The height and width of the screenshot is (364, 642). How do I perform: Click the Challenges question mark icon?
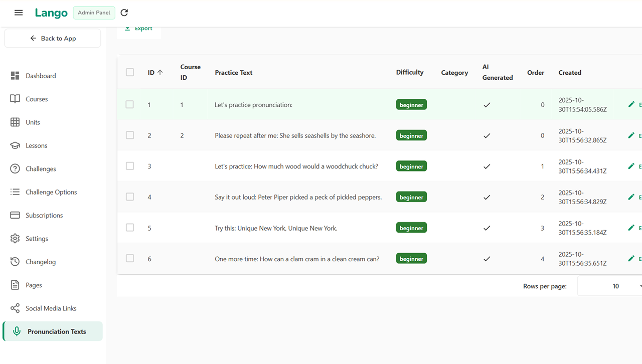point(15,169)
